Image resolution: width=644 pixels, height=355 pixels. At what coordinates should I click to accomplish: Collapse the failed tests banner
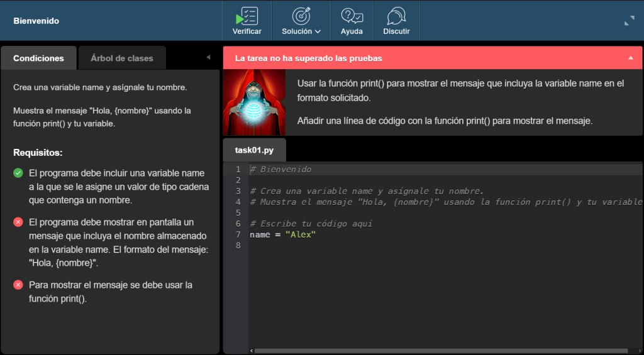631,58
